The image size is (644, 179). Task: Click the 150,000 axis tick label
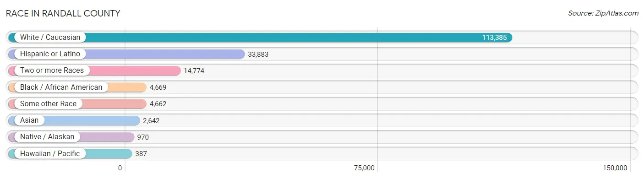pyautogui.click(x=615, y=168)
